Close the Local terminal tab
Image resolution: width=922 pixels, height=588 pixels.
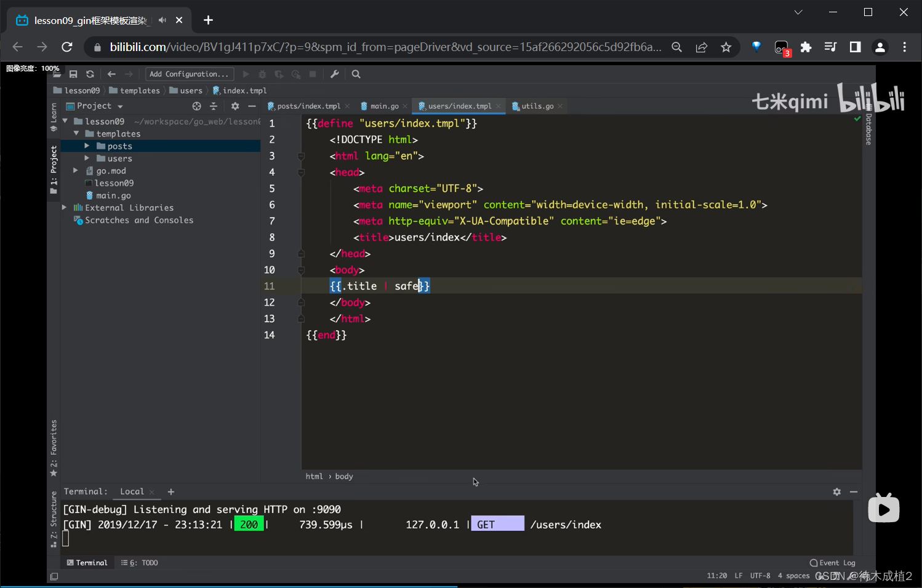coord(152,492)
